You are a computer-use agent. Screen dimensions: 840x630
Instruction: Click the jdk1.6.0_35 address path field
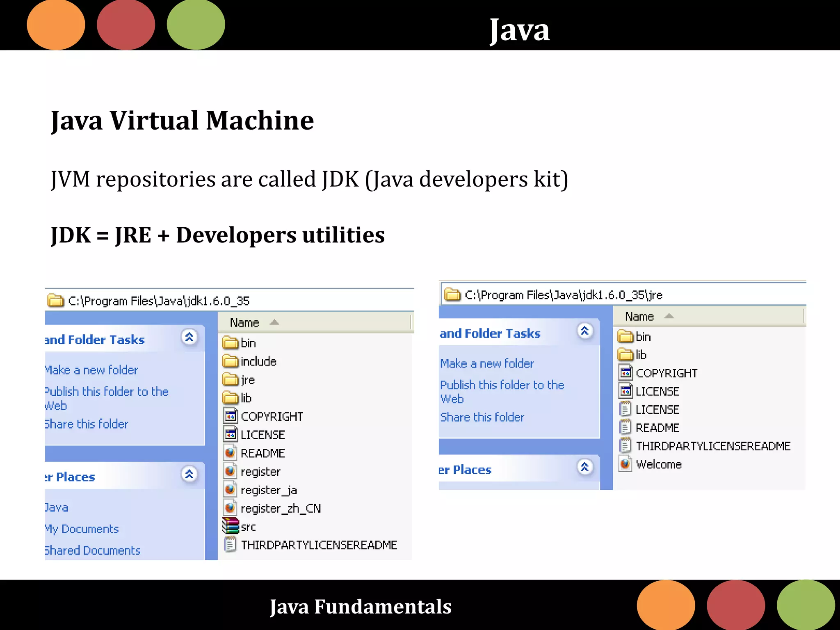point(158,301)
